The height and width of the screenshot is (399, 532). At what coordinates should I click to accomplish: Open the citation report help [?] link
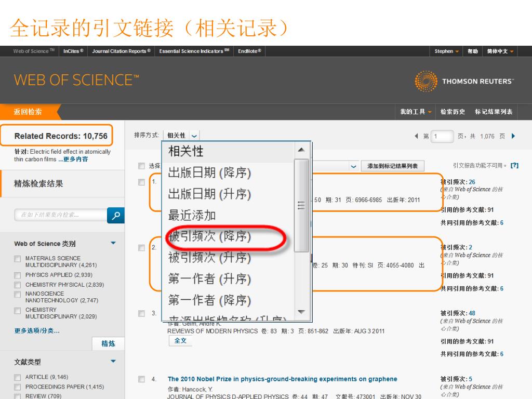point(514,165)
